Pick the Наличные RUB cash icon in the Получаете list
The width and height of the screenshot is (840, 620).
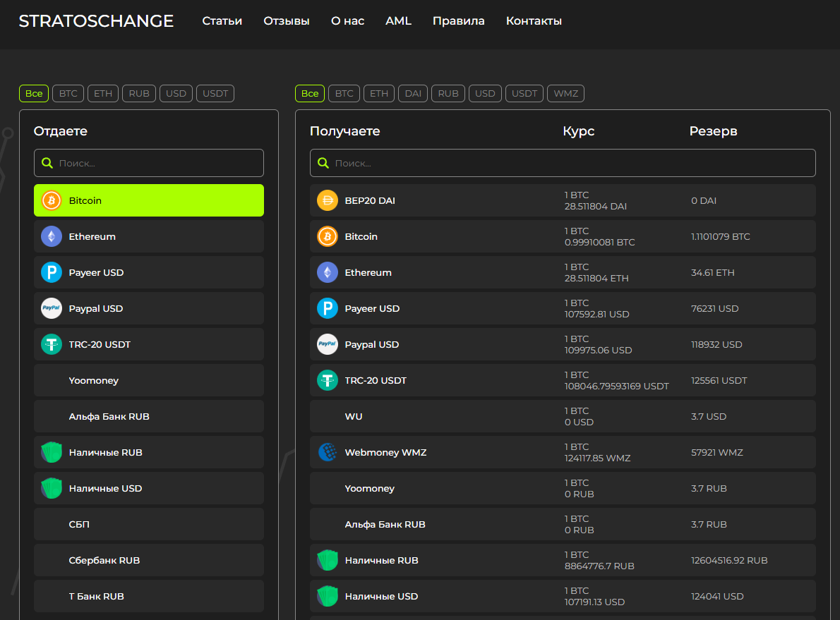pyautogui.click(x=328, y=560)
